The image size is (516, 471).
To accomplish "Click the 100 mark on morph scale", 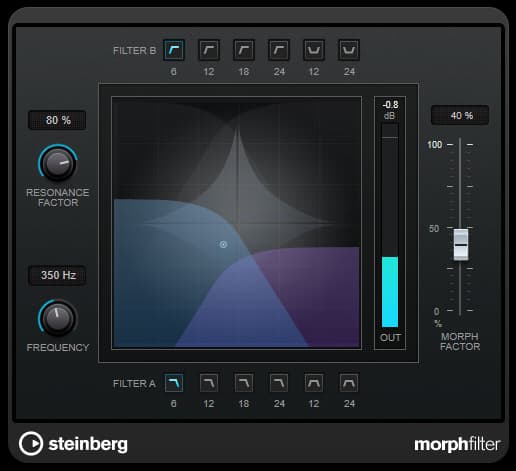I will coord(434,145).
